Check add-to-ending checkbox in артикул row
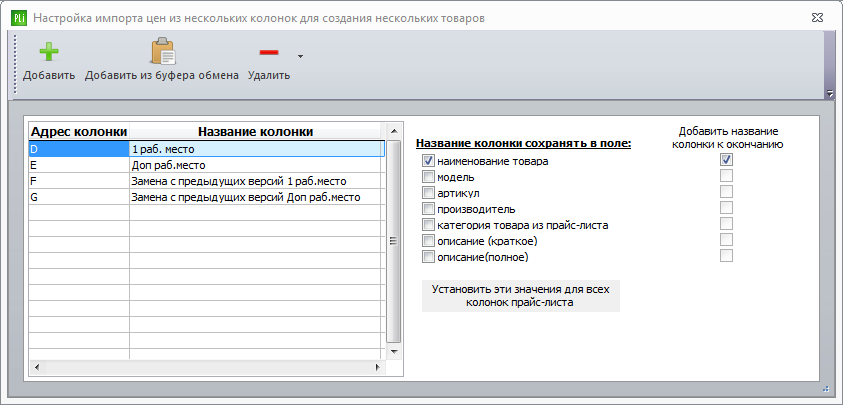The image size is (843, 405). tap(726, 191)
